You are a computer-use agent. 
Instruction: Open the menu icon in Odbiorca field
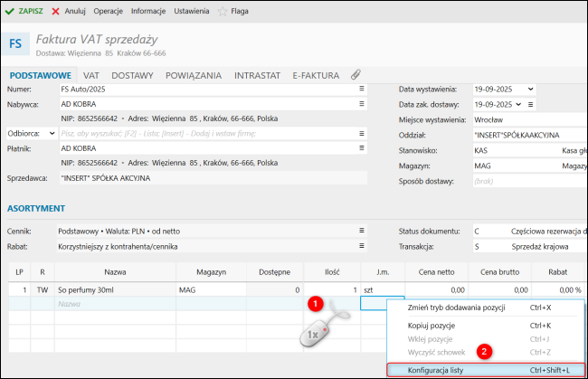(362, 134)
